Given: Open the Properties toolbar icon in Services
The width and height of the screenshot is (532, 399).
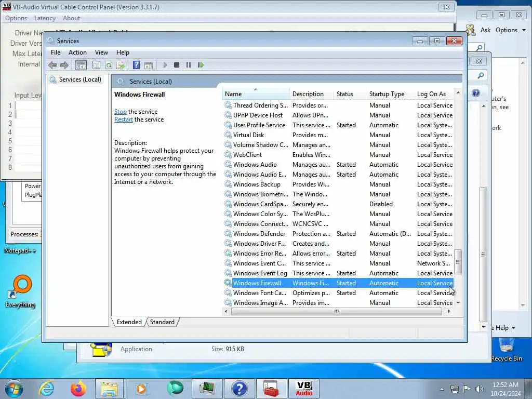Looking at the screenshot, I should click(96, 65).
